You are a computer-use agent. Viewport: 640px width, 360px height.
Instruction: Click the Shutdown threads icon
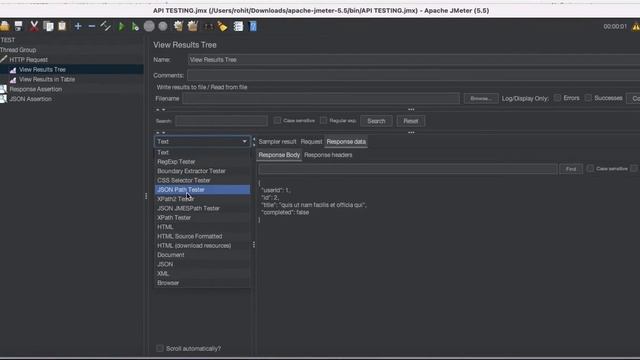pos(163,26)
